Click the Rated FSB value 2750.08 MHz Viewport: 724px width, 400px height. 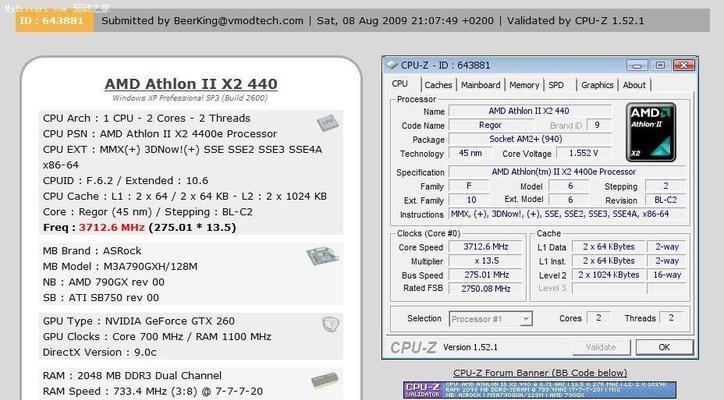pyautogui.click(x=486, y=289)
